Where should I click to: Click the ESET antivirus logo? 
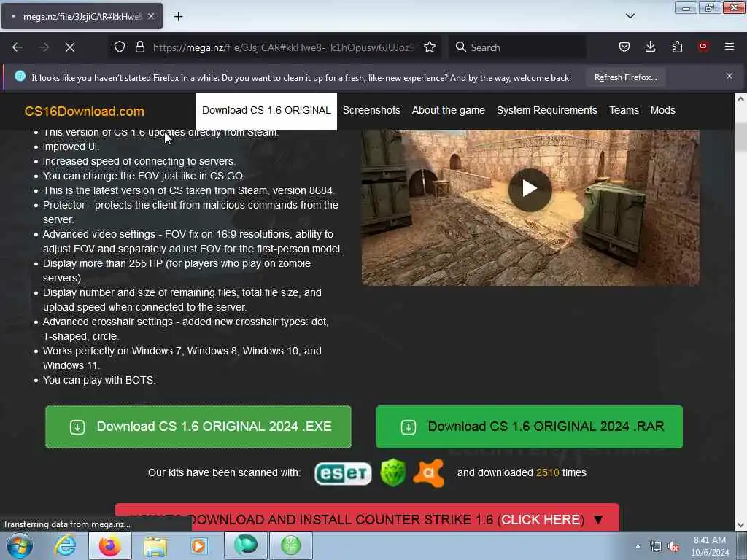click(x=343, y=473)
